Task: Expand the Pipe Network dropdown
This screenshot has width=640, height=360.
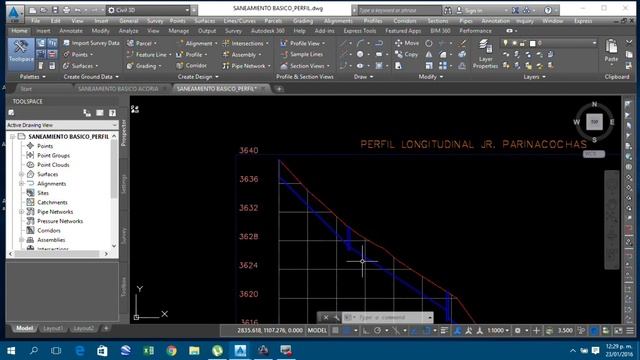Action: coord(269,66)
